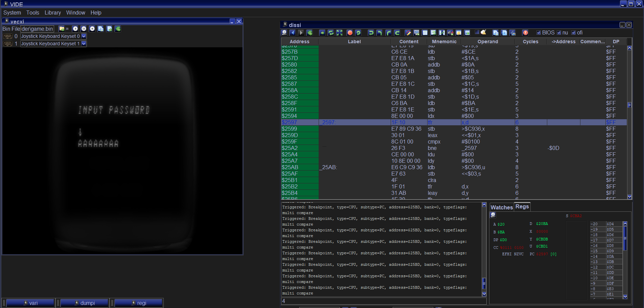Image resolution: width=644 pixels, height=308 pixels.
Task: Click the code document icon in dissi toolbar
Action: 504,33
